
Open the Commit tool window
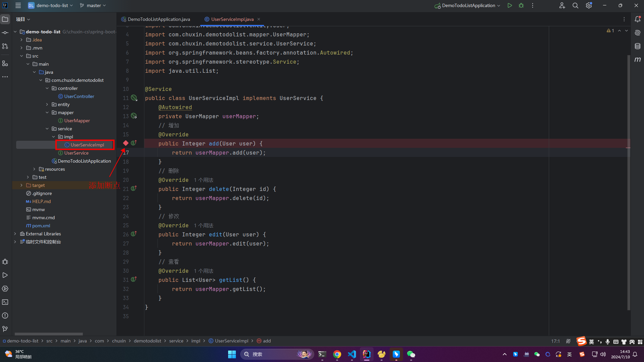pos(5,33)
